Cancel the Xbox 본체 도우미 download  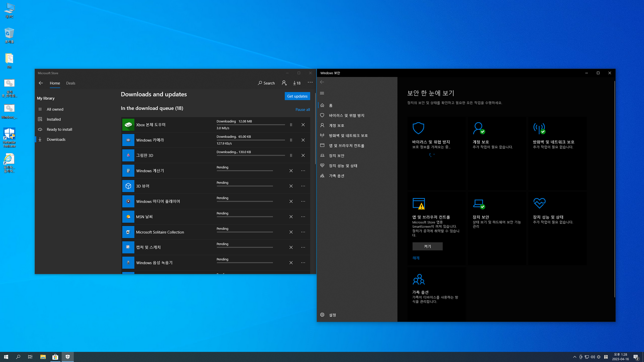click(x=303, y=125)
